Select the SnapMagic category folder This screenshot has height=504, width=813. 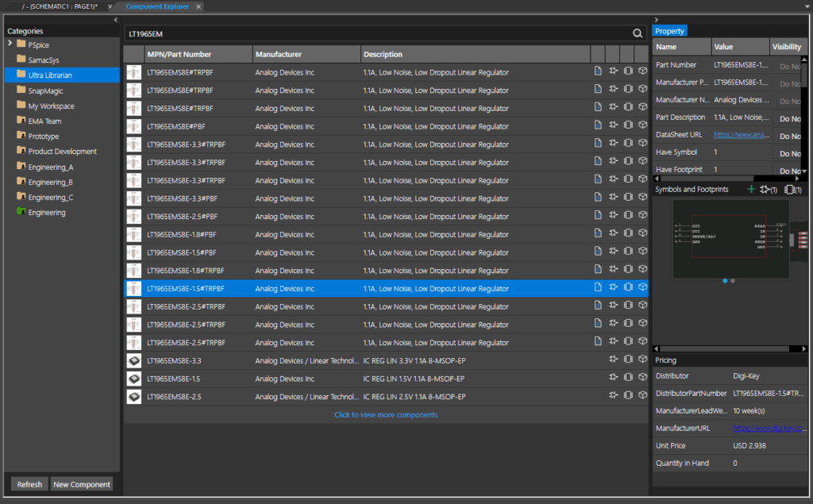(45, 91)
